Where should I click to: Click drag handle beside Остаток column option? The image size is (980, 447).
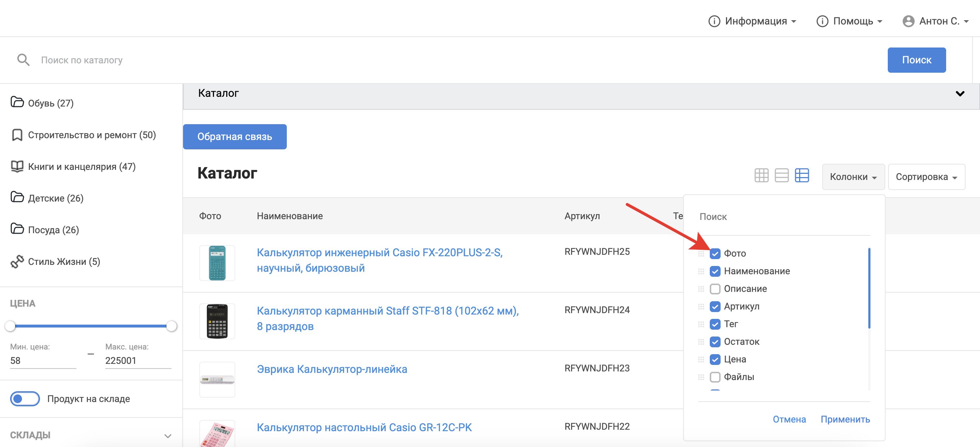(701, 342)
